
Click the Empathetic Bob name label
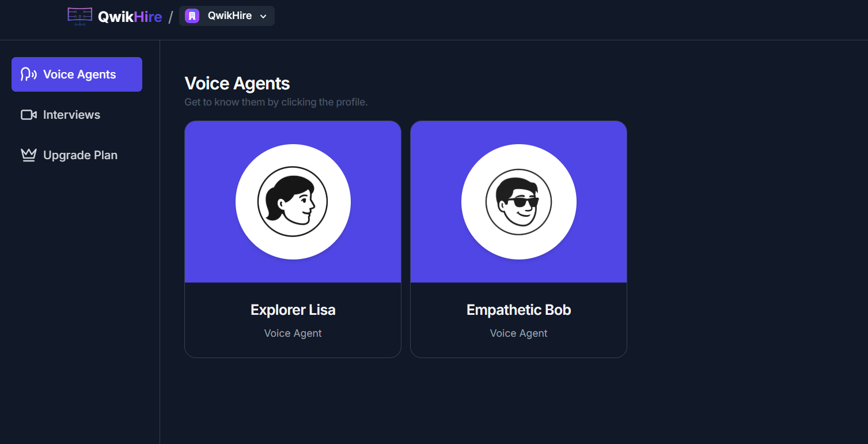pos(518,310)
